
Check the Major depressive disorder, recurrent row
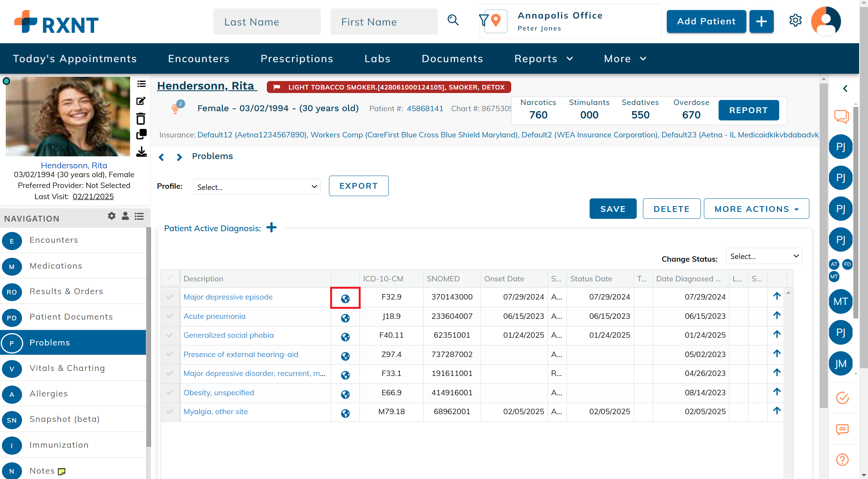tap(170, 373)
